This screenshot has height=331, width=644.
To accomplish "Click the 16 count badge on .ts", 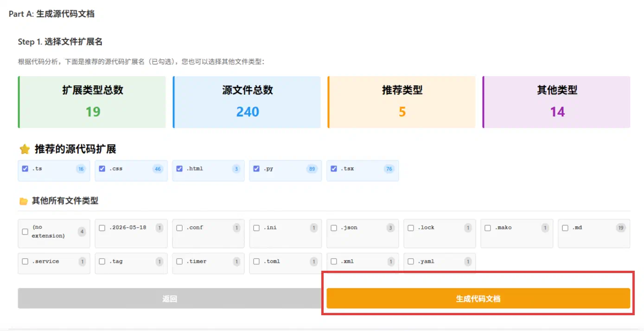I will pyautogui.click(x=81, y=169).
